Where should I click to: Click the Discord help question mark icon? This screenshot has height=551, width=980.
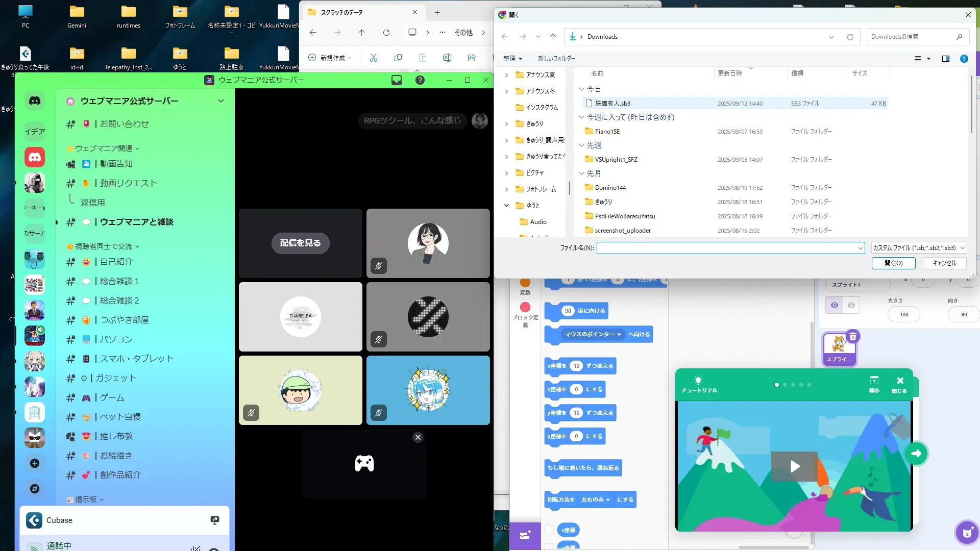coord(420,80)
